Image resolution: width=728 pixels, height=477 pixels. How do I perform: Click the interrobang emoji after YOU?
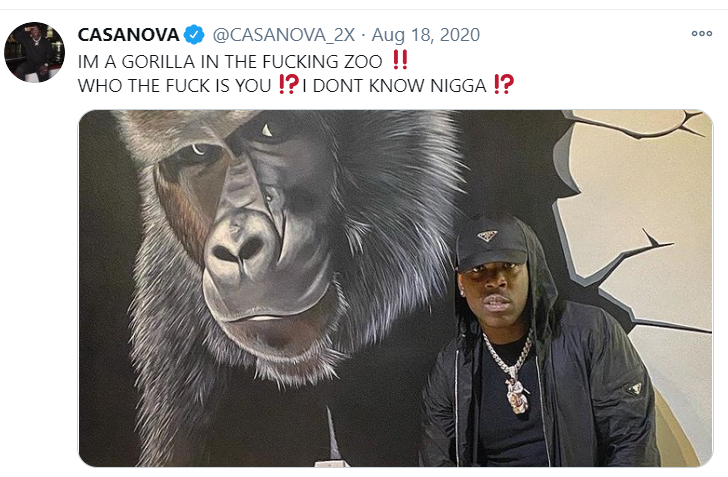(288, 85)
